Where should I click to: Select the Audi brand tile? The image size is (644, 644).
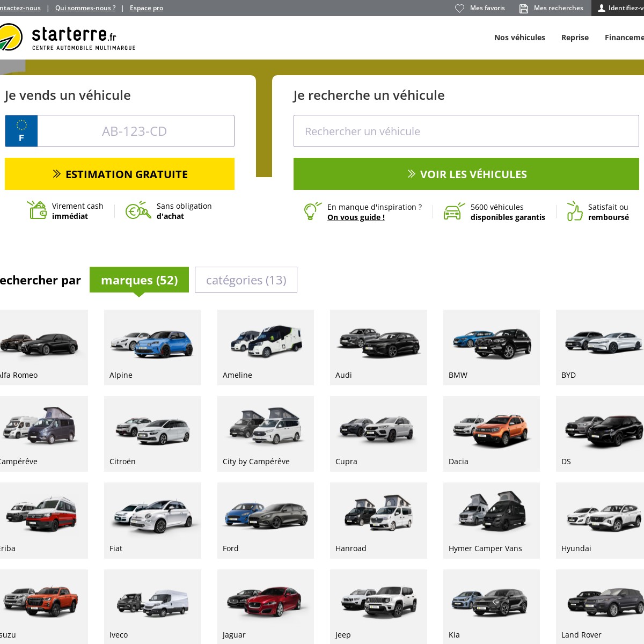click(x=378, y=347)
